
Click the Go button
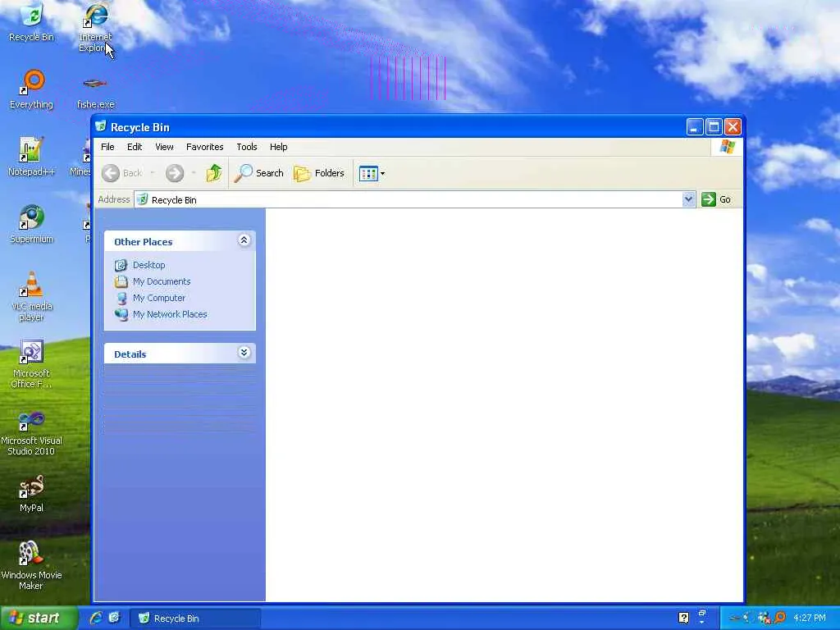click(717, 200)
